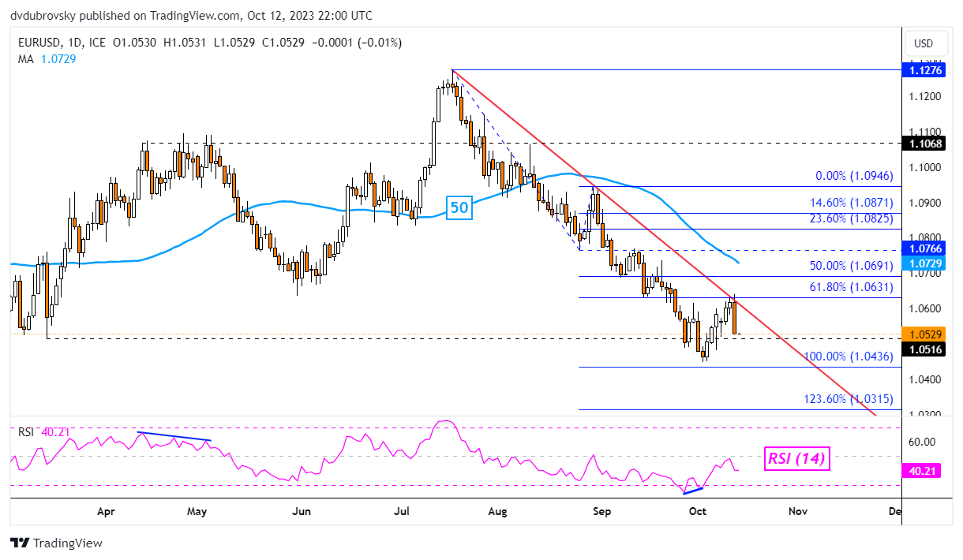Click the Sep label on time axis
Image resolution: width=963 pixels, height=560 pixels.
tap(602, 511)
